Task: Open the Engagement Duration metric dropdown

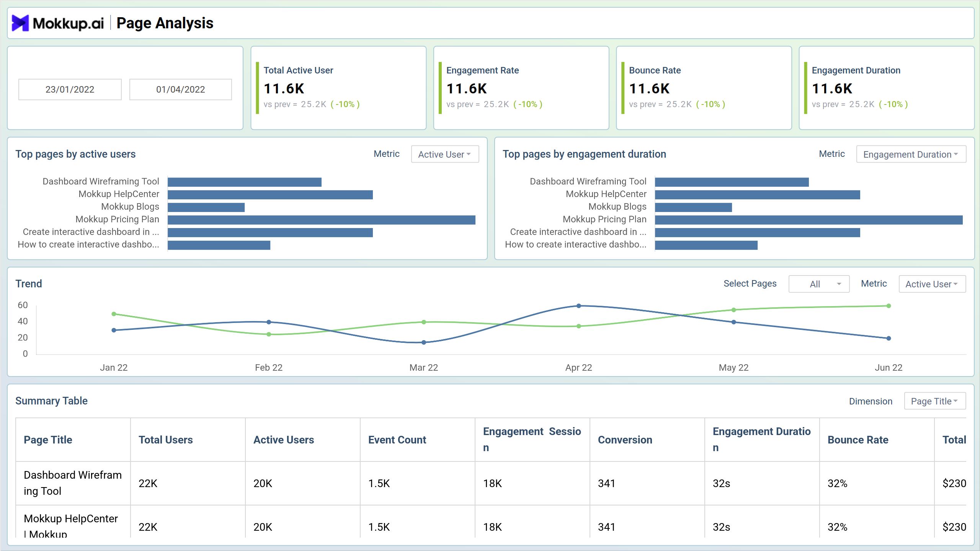Action: point(911,154)
